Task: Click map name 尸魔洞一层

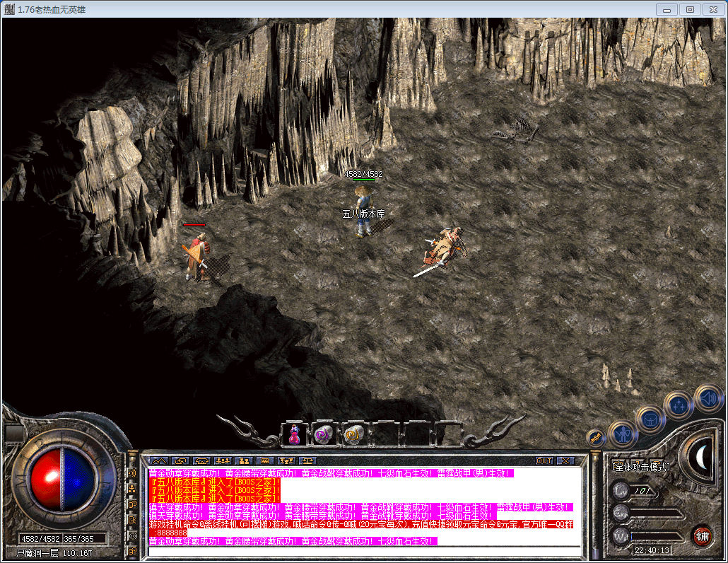Action: tap(37, 553)
